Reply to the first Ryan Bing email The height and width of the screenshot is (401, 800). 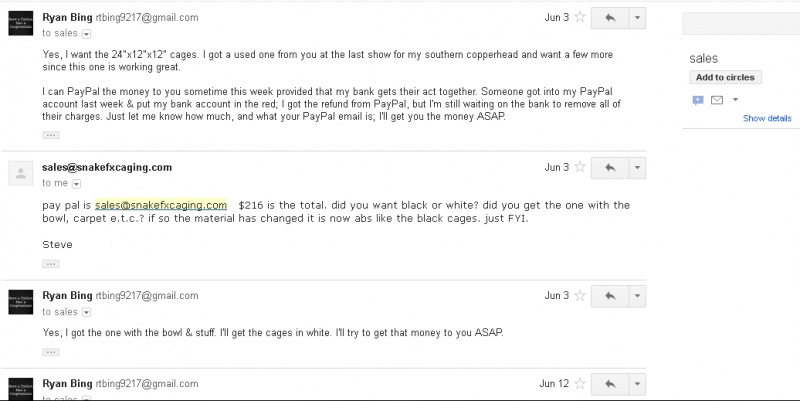pos(610,18)
